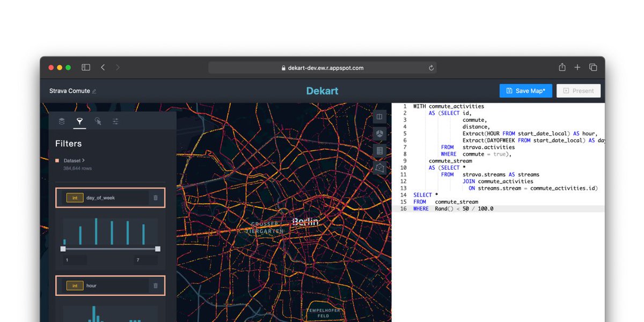The height and width of the screenshot is (322, 644).
Task: Click the Safari address bar URL
Action: 326,68
